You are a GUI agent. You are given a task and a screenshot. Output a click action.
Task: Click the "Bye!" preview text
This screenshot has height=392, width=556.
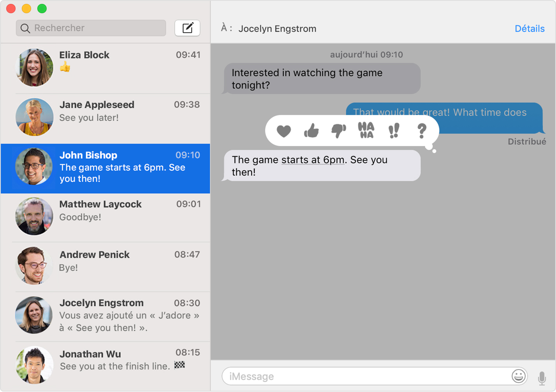(x=68, y=268)
